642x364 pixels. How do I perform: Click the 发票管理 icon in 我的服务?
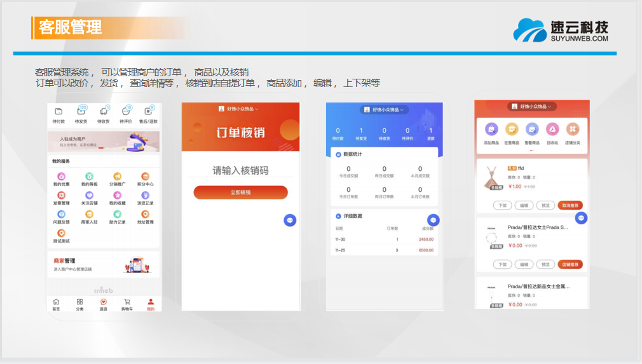(x=61, y=195)
